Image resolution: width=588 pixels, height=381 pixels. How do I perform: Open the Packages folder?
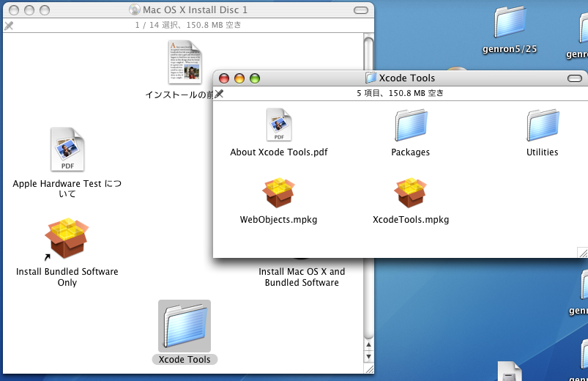click(x=411, y=125)
